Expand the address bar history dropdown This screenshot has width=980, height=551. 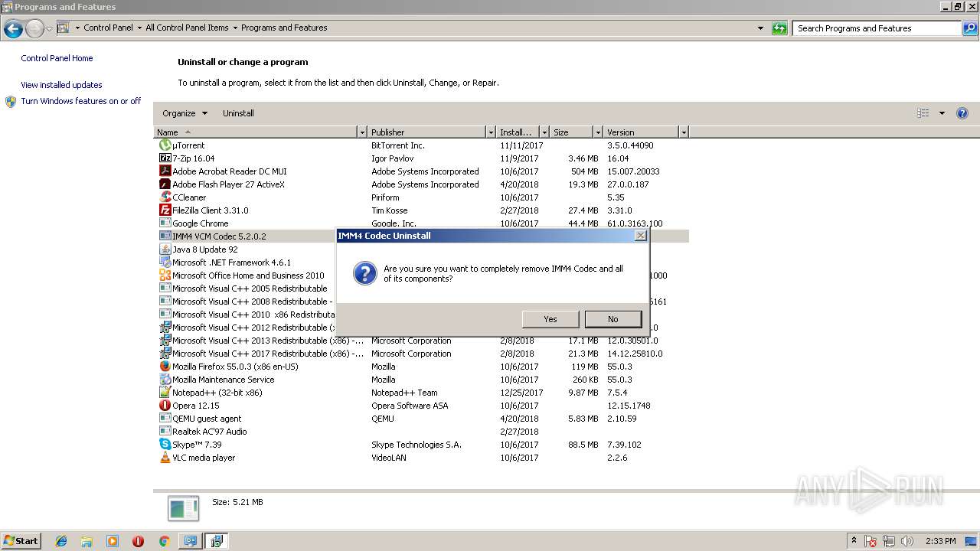pyautogui.click(x=760, y=28)
